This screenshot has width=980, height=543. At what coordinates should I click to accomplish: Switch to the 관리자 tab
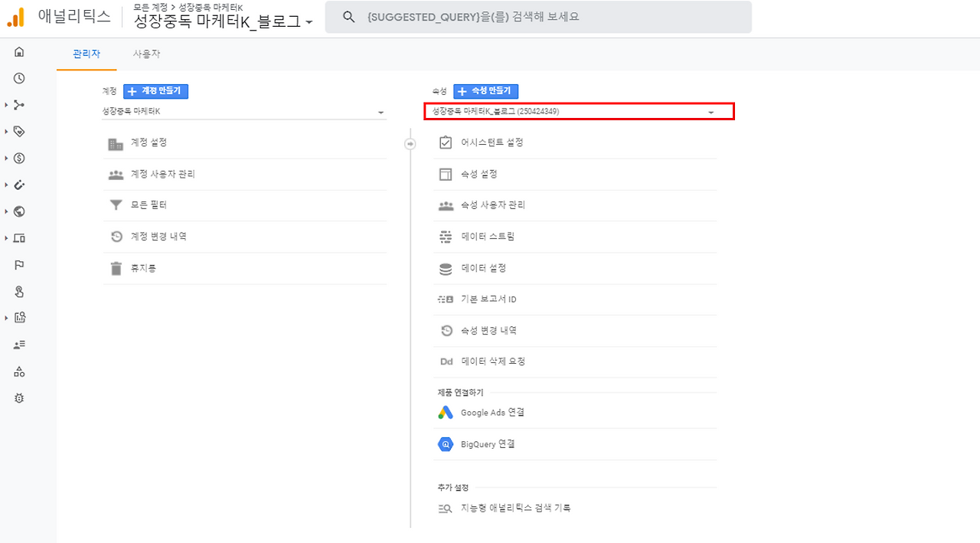click(x=86, y=54)
